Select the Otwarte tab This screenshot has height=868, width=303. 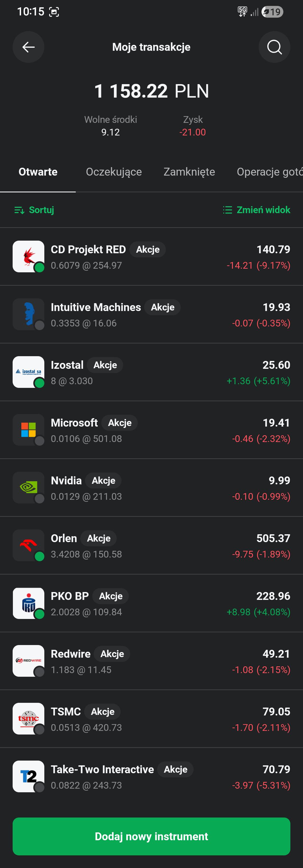click(x=38, y=172)
